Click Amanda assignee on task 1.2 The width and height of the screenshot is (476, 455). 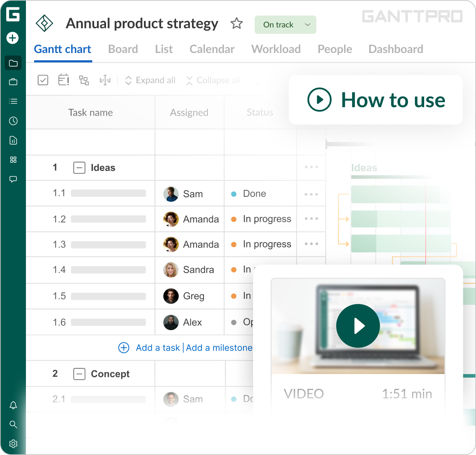click(x=191, y=219)
